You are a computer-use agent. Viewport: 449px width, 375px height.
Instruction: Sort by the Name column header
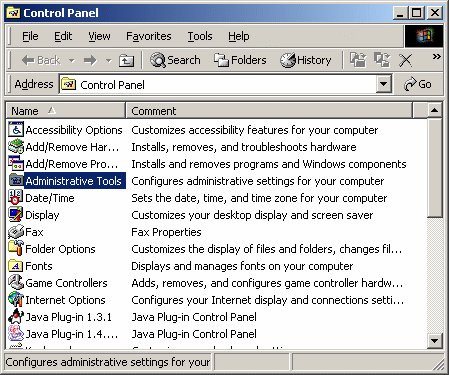(x=66, y=110)
